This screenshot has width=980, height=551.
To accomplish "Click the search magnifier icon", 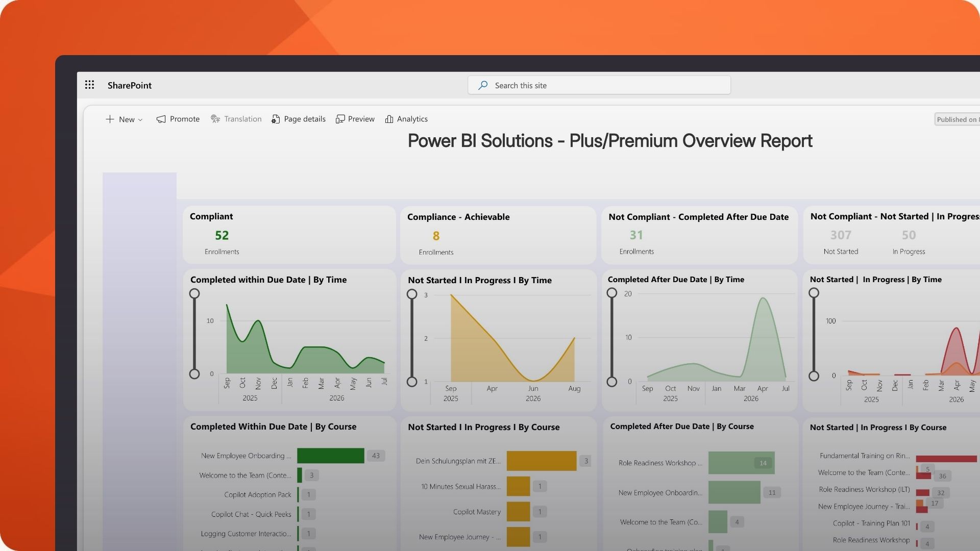I will point(482,85).
